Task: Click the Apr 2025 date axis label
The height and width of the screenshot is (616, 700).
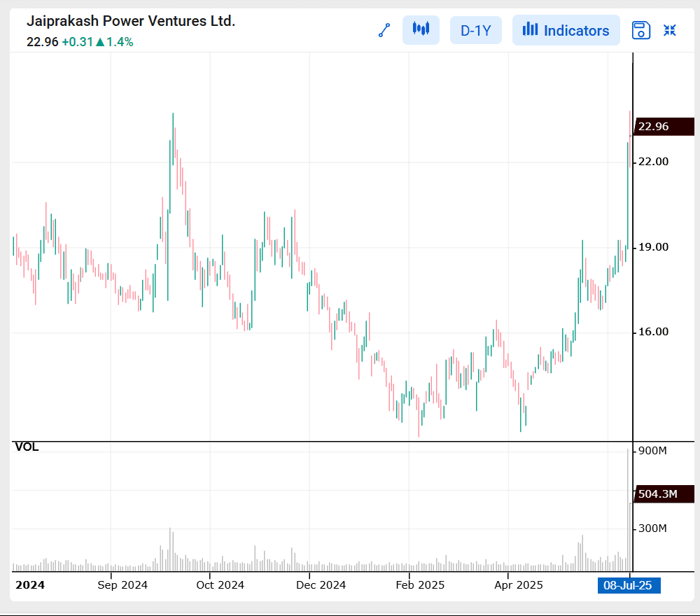Action: 518,585
